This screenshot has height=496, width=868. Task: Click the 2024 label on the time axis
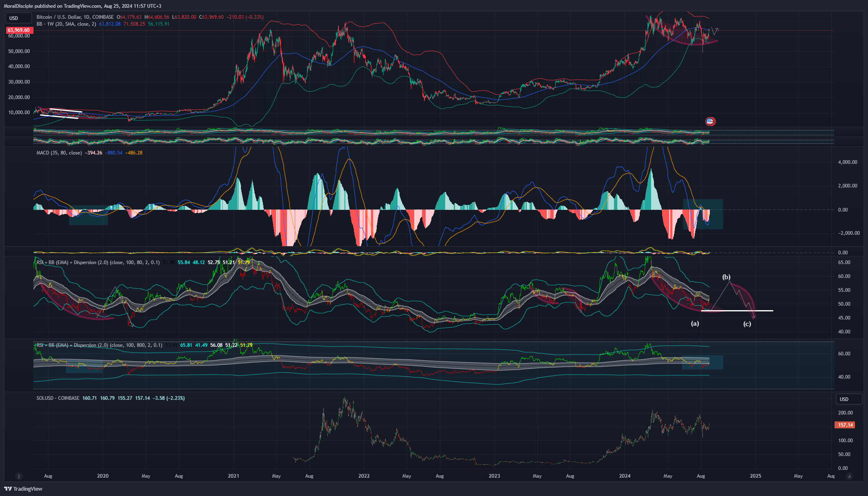tap(625, 476)
